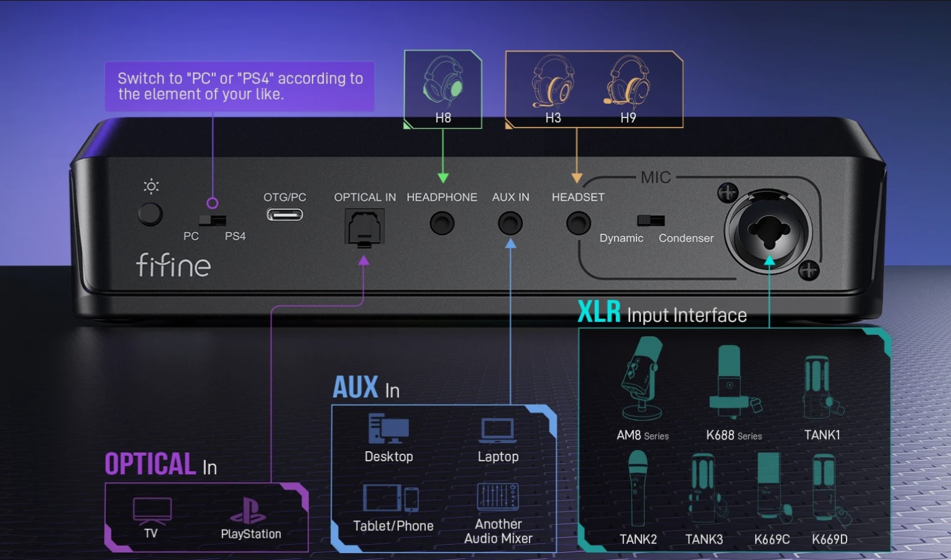This screenshot has height=560, width=951.
Task: Click the OPTICAL IN port
Action: [x=364, y=228]
